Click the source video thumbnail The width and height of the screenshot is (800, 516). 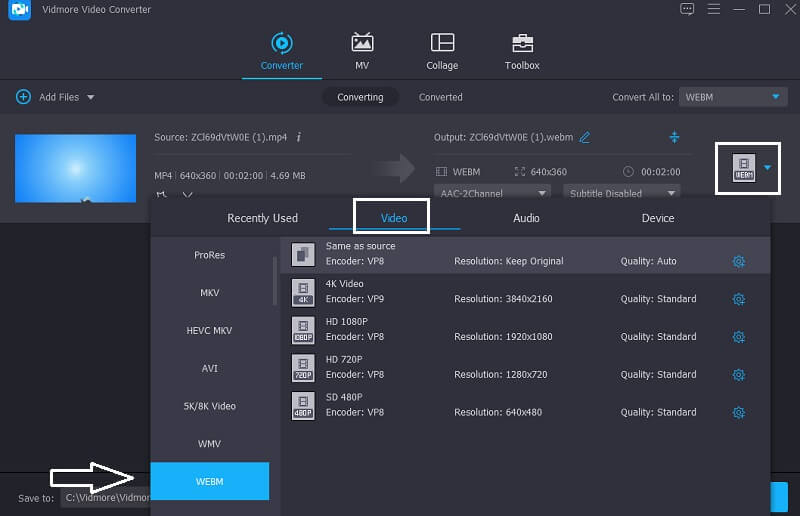pyautogui.click(x=76, y=168)
